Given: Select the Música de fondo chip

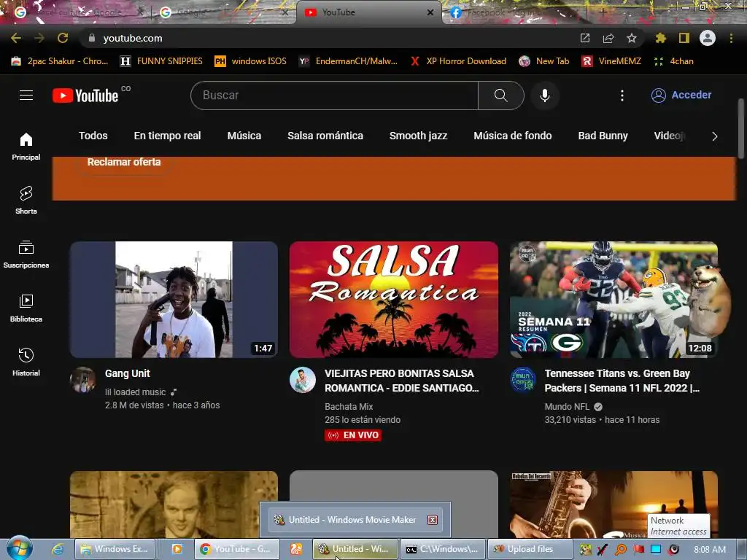Looking at the screenshot, I should [513, 136].
